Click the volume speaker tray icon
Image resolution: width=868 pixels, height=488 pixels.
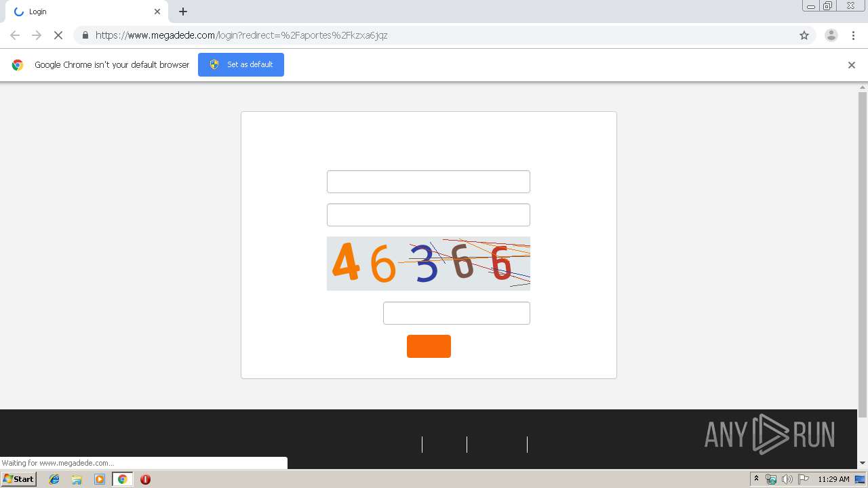click(787, 479)
